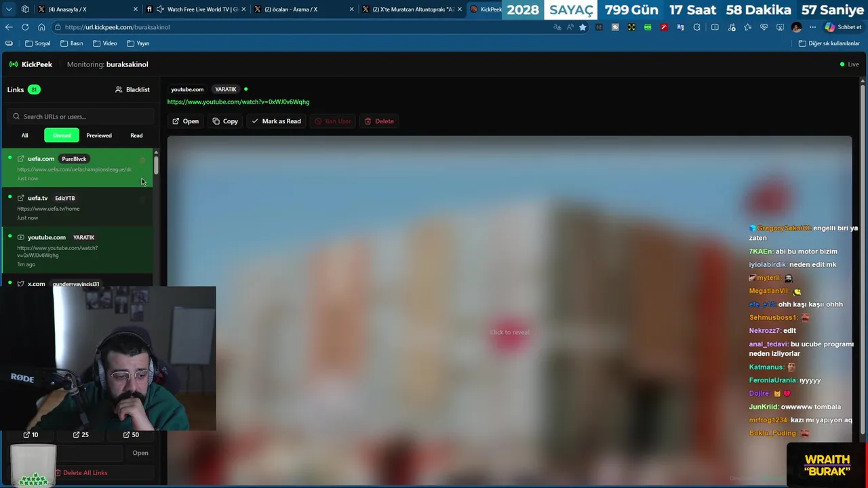The width and height of the screenshot is (868, 488).
Task: Switch to the Watch Free Live World TV tab
Action: click(x=197, y=9)
